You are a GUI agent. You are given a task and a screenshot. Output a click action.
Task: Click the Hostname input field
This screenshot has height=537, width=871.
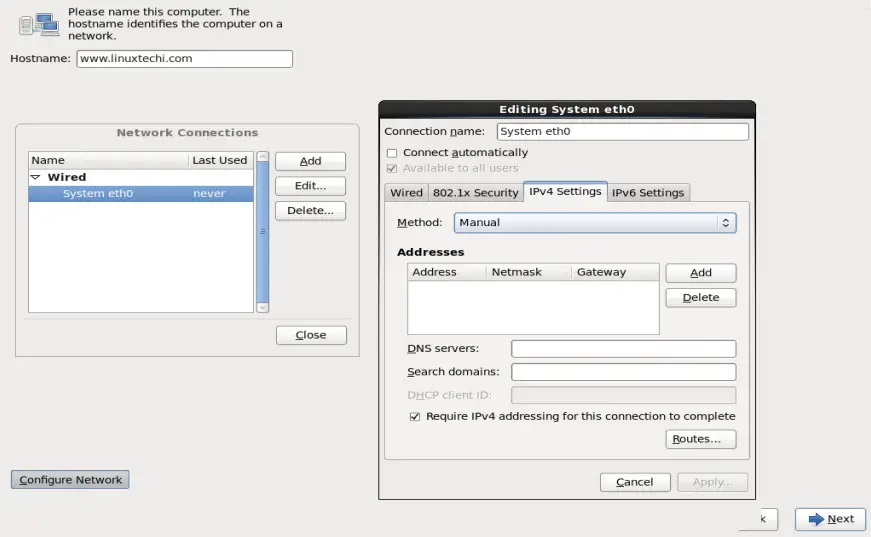[x=184, y=59]
